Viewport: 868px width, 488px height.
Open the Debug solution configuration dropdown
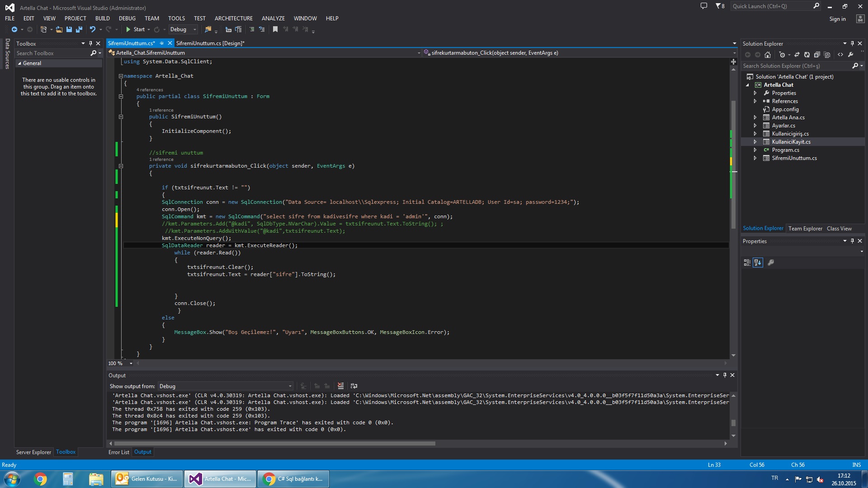pos(183,29)
